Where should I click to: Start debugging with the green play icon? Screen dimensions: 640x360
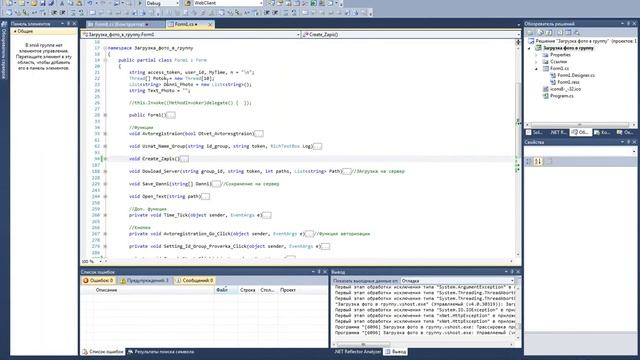tap(140, 3)
